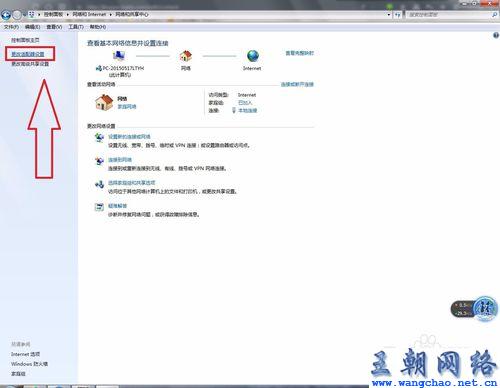Image resolution: width=500 pixels, height=388 pixels.
Task: Open the recent pages dropdown beside nav arrows
Action: pyautogui.click(x=24, y=15)
